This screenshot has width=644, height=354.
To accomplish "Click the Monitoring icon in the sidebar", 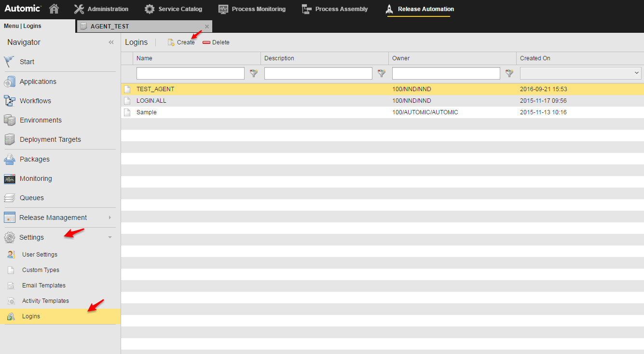I will (x=9, y=178).
